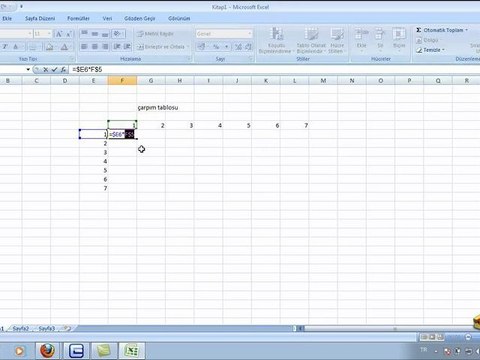This screenshot has width=480, height=360.
Task: Increase decimal places
Action: pos(238,47)
